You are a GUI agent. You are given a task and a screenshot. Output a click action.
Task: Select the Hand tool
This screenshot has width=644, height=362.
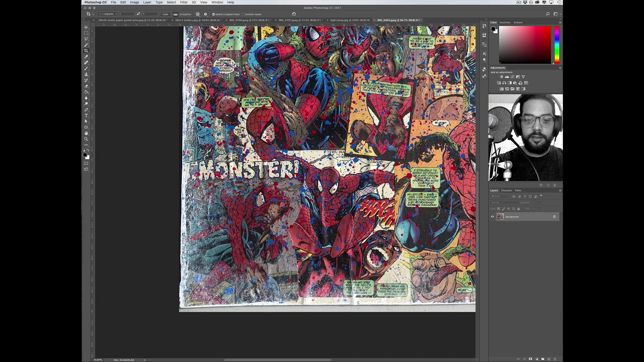[x=86, y=133]
